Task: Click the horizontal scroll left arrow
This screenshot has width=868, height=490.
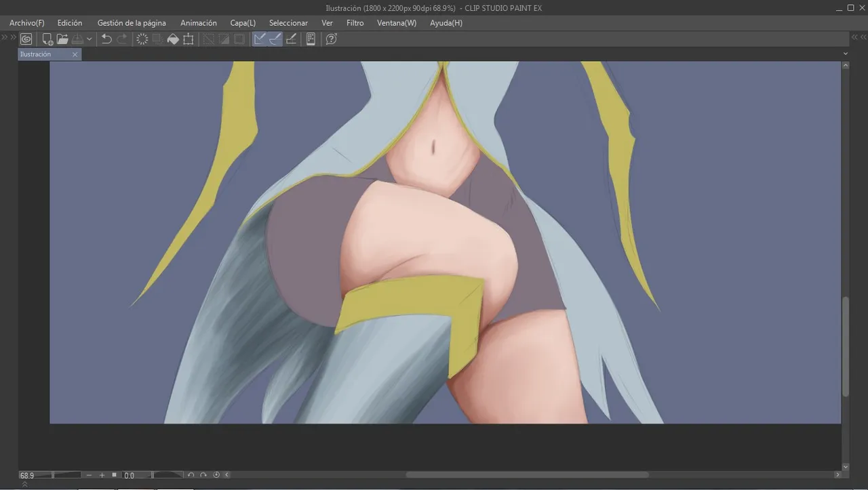Action: pos(226,475)
